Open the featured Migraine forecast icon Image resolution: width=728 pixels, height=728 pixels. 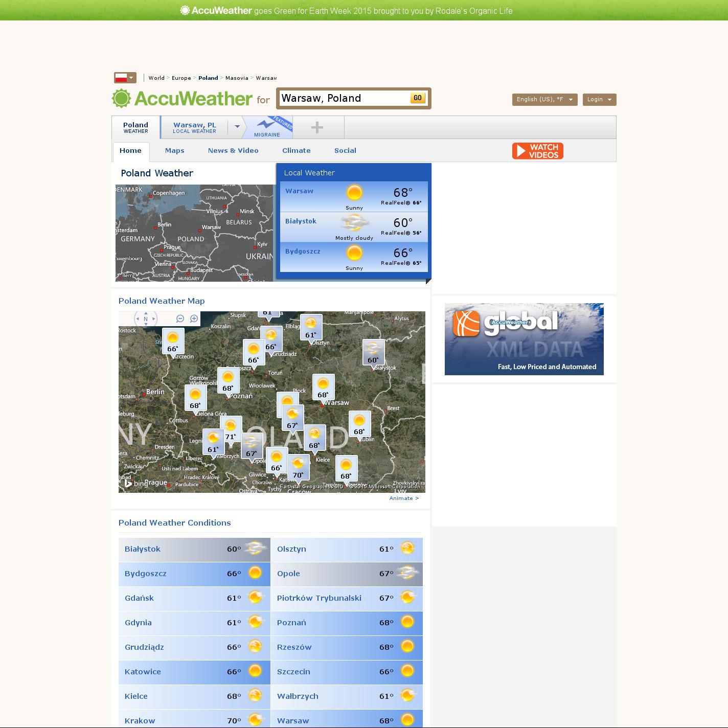[x=267, y=127]
